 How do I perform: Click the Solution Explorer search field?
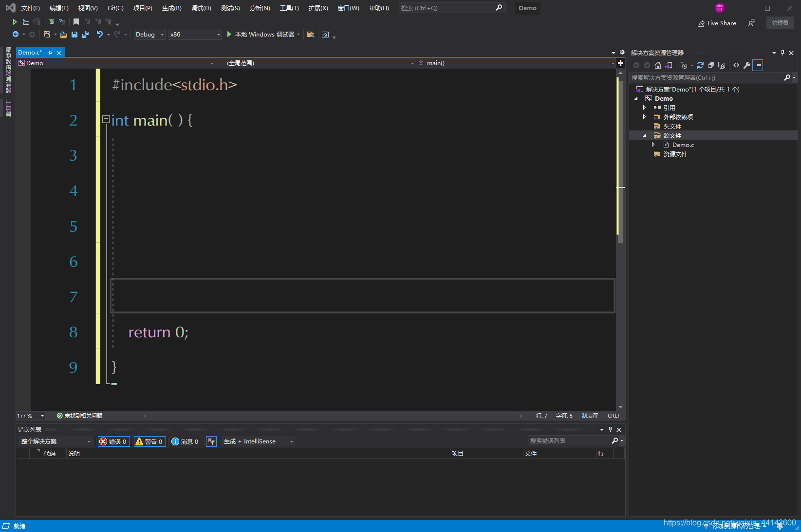point(713,78)
